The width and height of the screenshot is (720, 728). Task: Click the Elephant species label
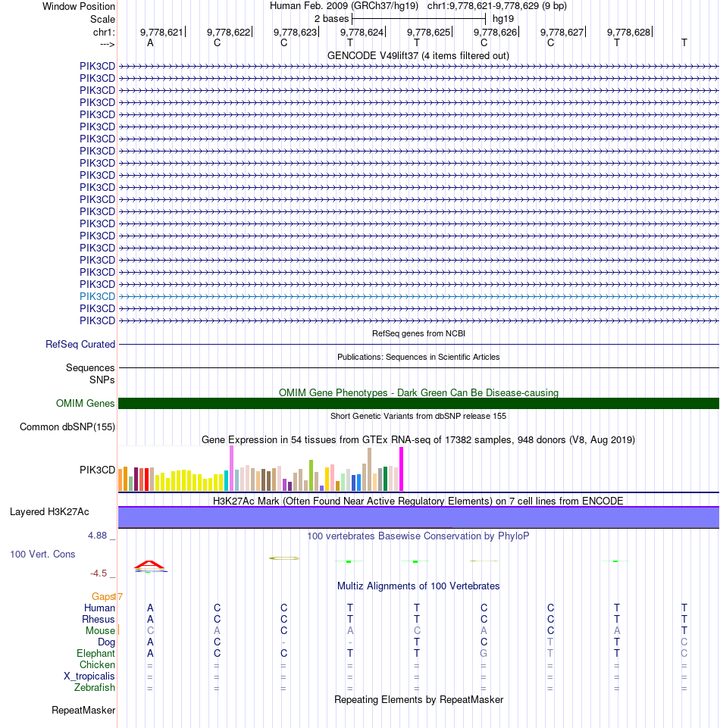tap(95, 653)
